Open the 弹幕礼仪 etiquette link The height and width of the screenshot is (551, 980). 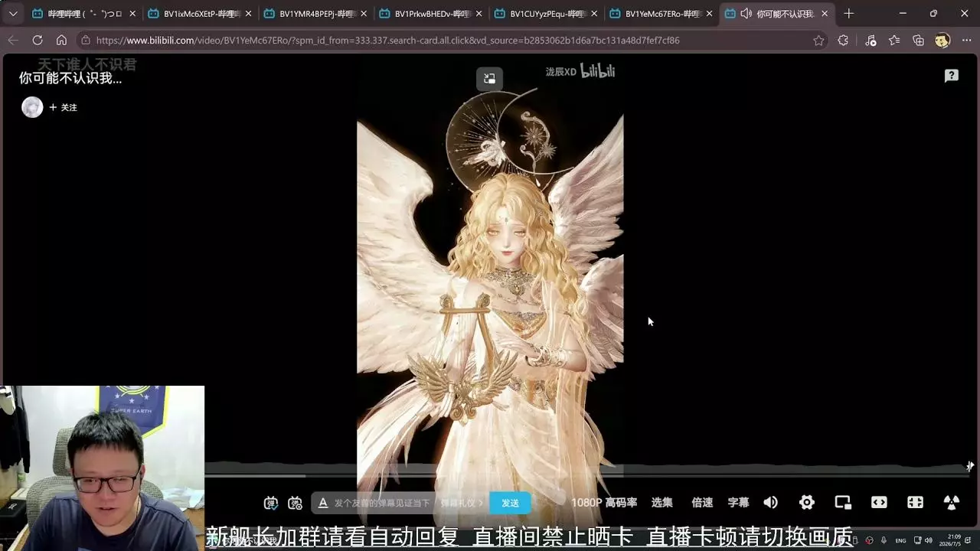462,503
